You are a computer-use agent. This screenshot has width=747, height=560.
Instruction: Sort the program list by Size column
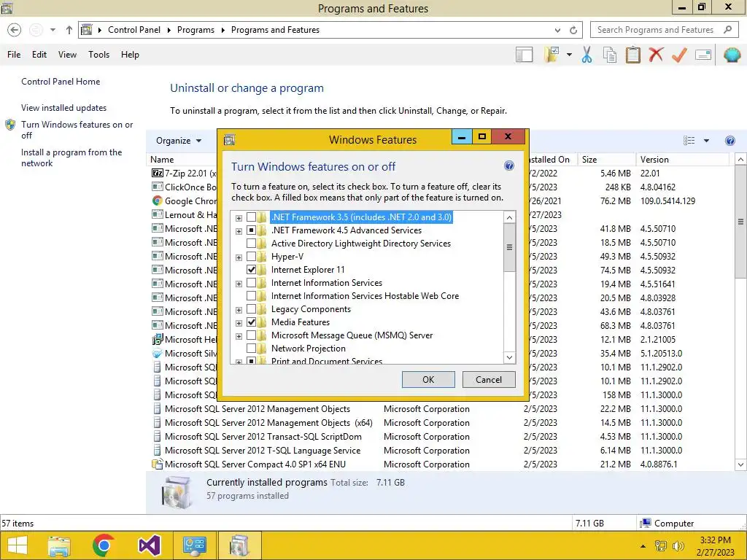coord(606,160)
